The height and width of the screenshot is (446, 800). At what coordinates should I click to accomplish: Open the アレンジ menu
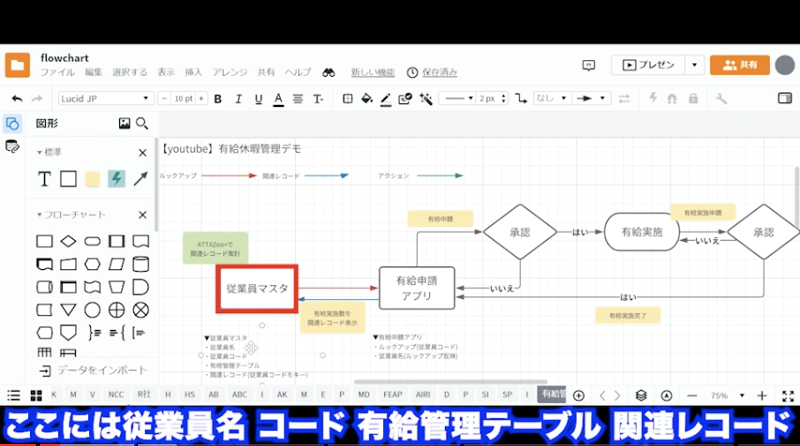(x=229, y=72)
